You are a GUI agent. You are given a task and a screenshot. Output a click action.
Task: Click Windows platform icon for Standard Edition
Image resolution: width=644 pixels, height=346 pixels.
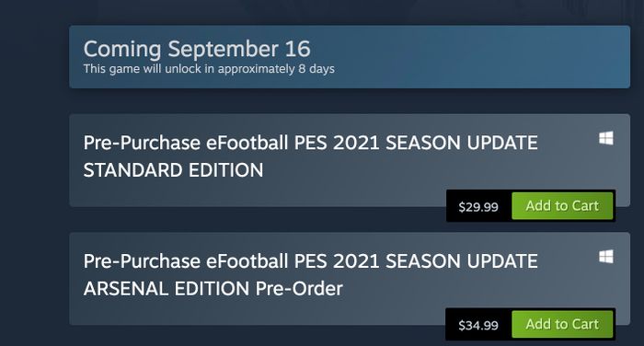[605, 138]
